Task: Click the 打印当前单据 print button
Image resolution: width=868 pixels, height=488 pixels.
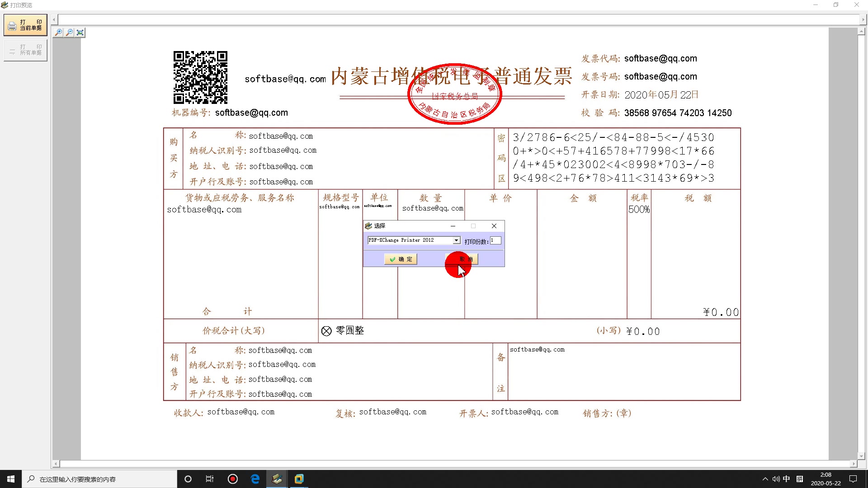Action: (x=25, y=24)
